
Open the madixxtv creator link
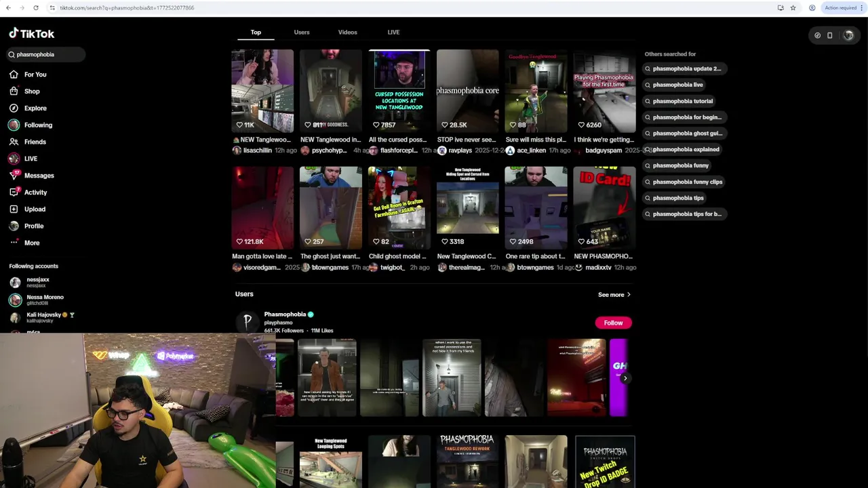coord(598,268)
